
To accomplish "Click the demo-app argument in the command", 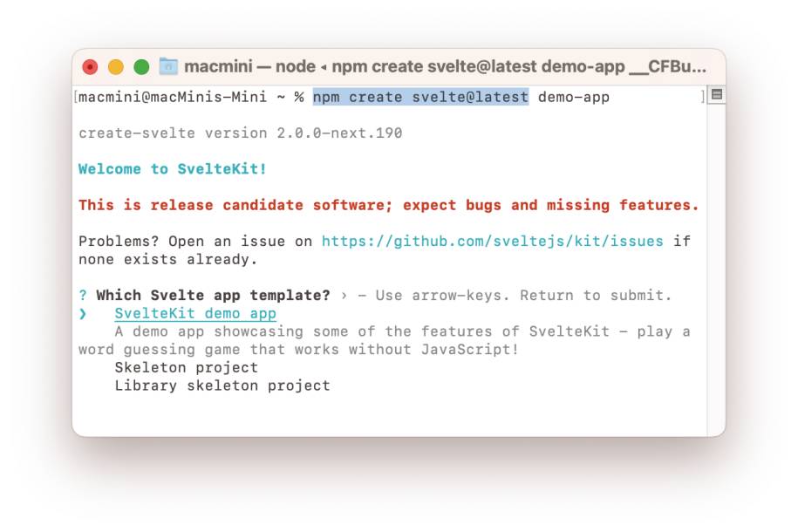I will (574, 97).
